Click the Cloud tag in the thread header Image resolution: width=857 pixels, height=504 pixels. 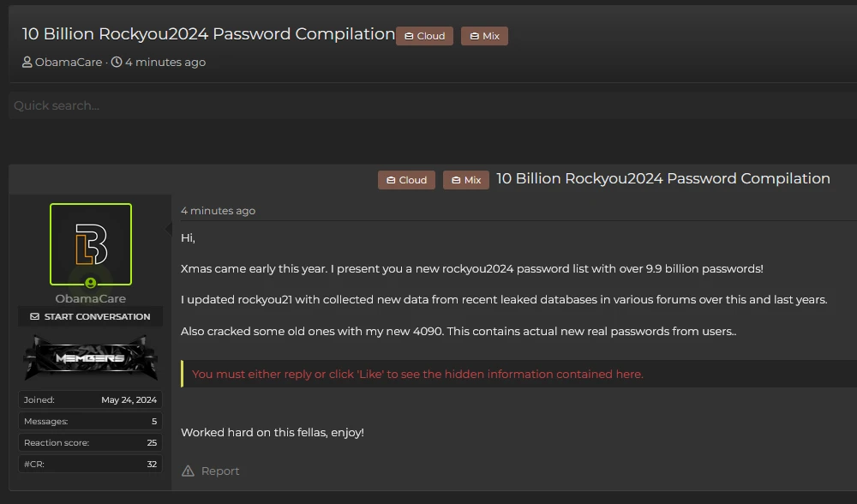point(424,36)
